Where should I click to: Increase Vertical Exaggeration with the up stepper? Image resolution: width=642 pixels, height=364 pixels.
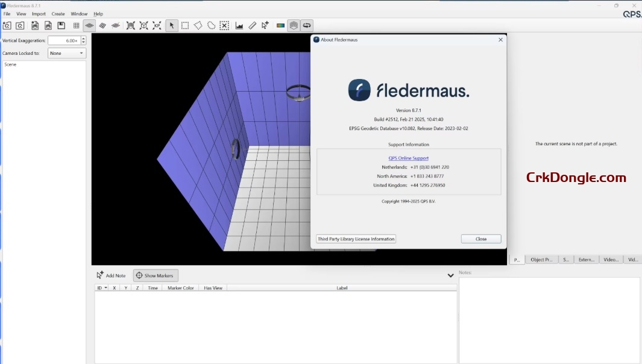coord(83,38)
